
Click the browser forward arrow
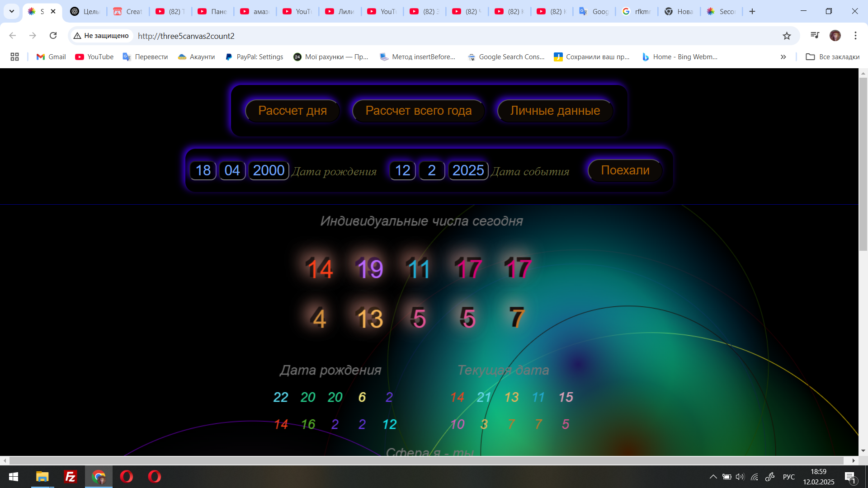tap(33, 36)
